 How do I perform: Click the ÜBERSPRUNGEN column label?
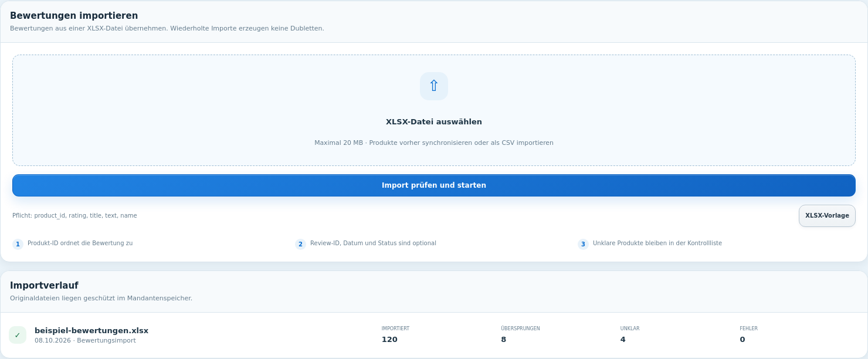tap(520, 328)
